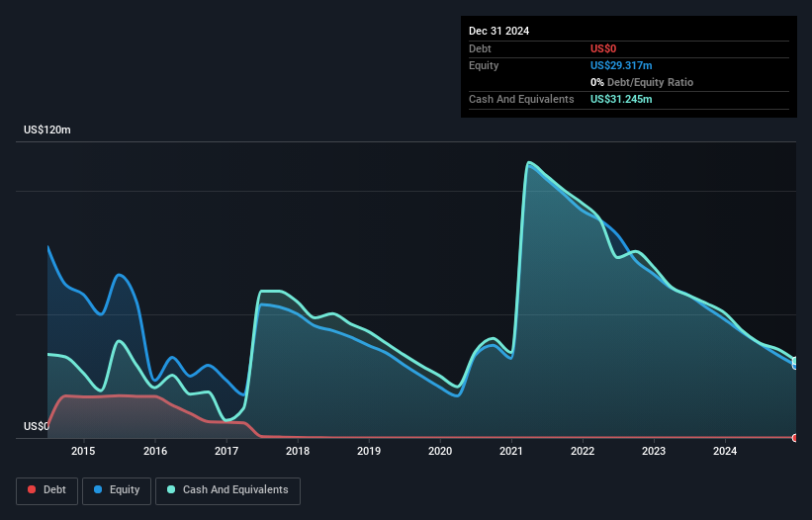Click the 2019 x-axis label

tap(369, 451)
